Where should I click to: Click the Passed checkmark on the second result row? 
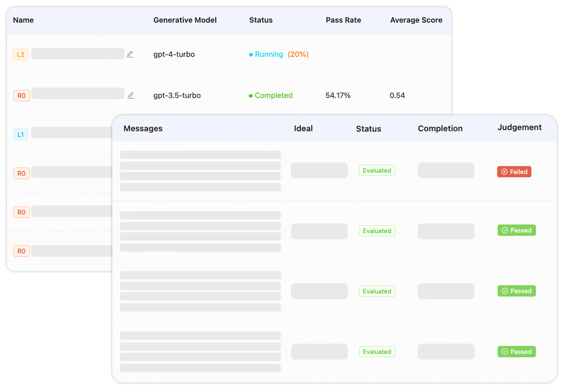(x=504, y=230)
